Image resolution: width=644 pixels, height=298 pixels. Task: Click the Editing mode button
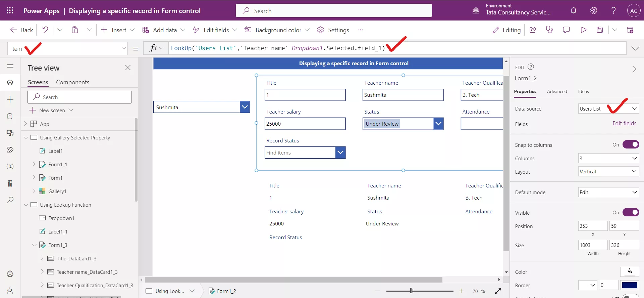pyautogui.click(x=506, y=30)
